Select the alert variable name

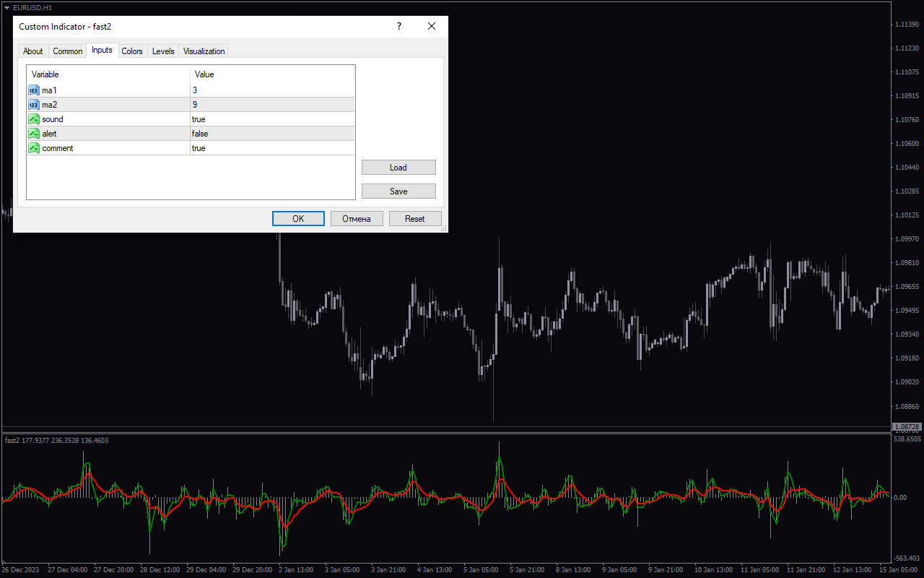(x=49, y=134)
